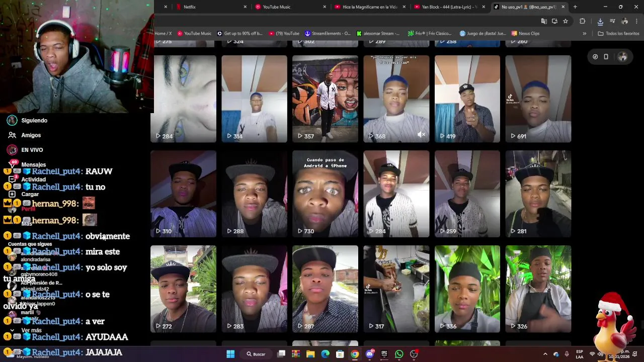Open the TikTok profile avatar menu

(x=623, y=57)
